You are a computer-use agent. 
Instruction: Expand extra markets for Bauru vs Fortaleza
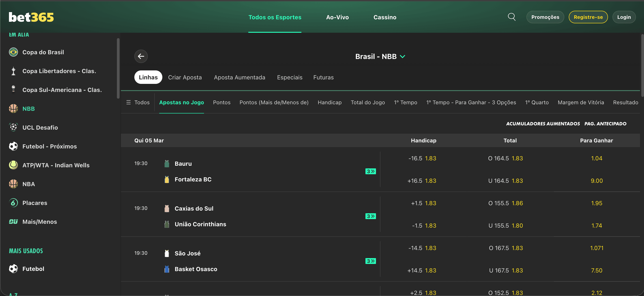[x=370, y=171]
